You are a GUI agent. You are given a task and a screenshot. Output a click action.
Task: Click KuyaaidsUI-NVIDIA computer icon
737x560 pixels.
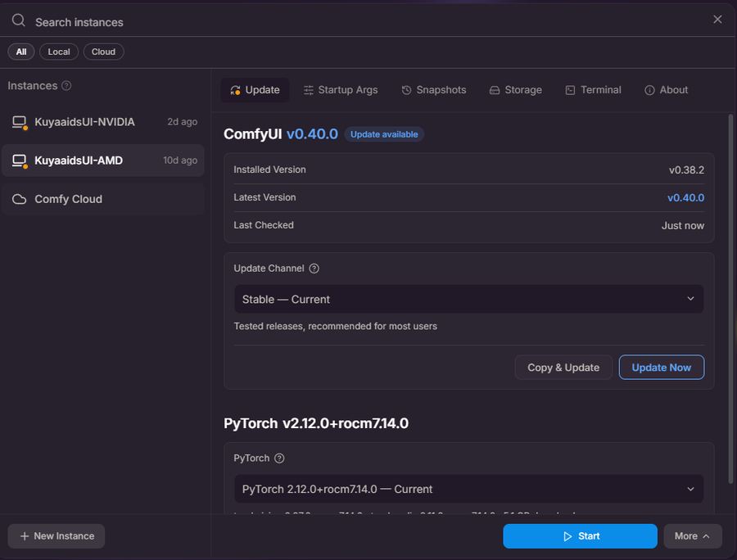click(20, 122)
